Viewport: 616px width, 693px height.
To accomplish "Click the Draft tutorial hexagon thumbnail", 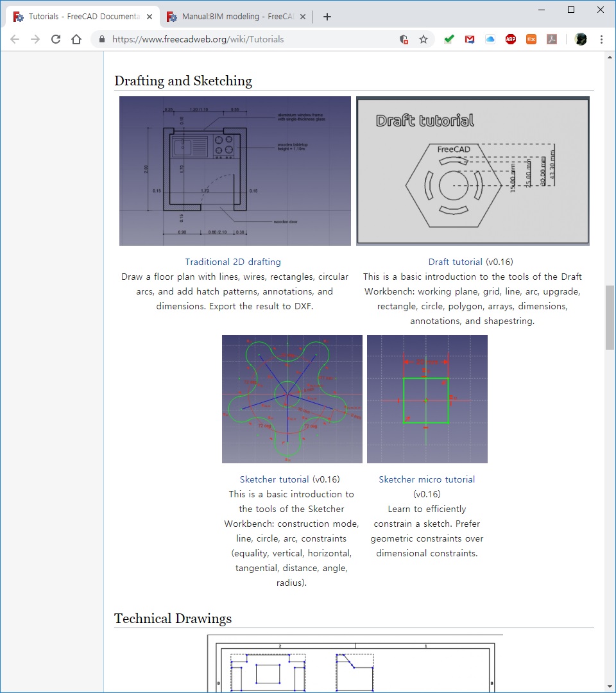I will click(473, 171).
